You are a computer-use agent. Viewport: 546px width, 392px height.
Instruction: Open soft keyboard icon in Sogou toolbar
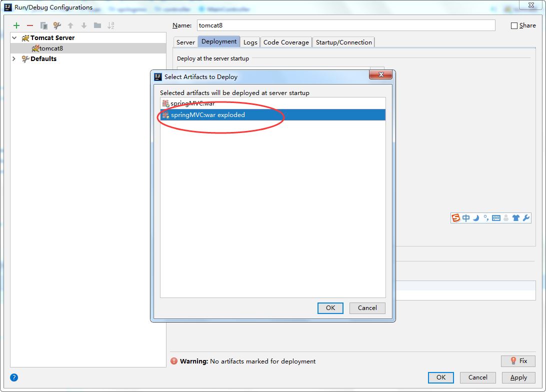click(x=496, y=218)
